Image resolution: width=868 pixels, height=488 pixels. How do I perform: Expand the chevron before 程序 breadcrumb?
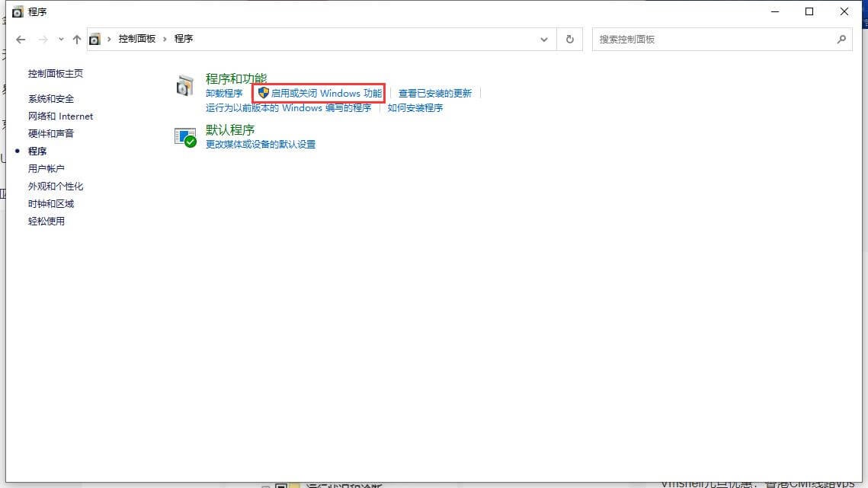click(x=165, y=40)
